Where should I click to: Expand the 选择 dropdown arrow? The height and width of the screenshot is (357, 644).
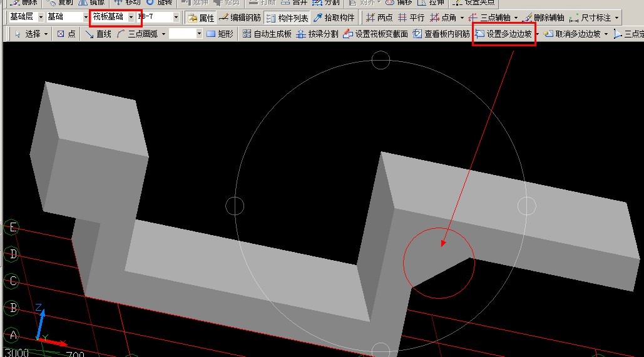tap(46, 34)
